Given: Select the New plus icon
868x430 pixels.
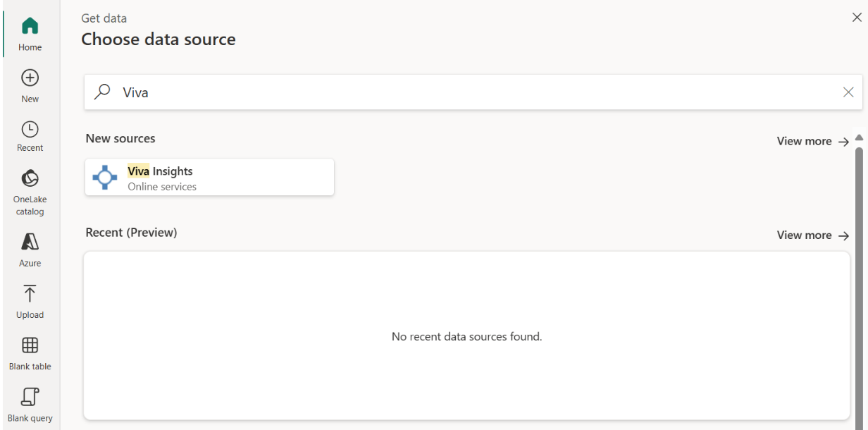Looking at the screenshot, I should coord(30,78).
